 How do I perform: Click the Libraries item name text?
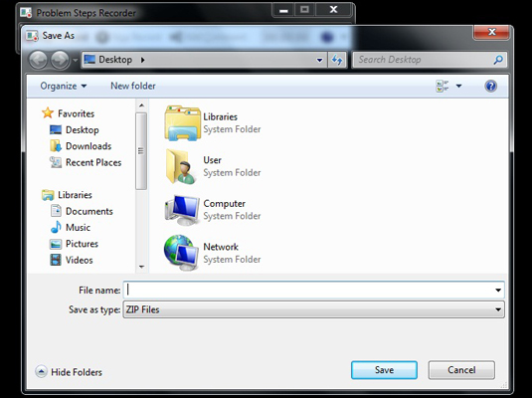(220, 116)
